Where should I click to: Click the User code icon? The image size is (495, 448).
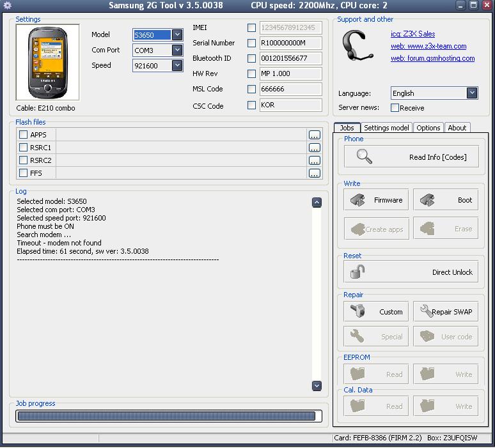(x=427, y=336)
